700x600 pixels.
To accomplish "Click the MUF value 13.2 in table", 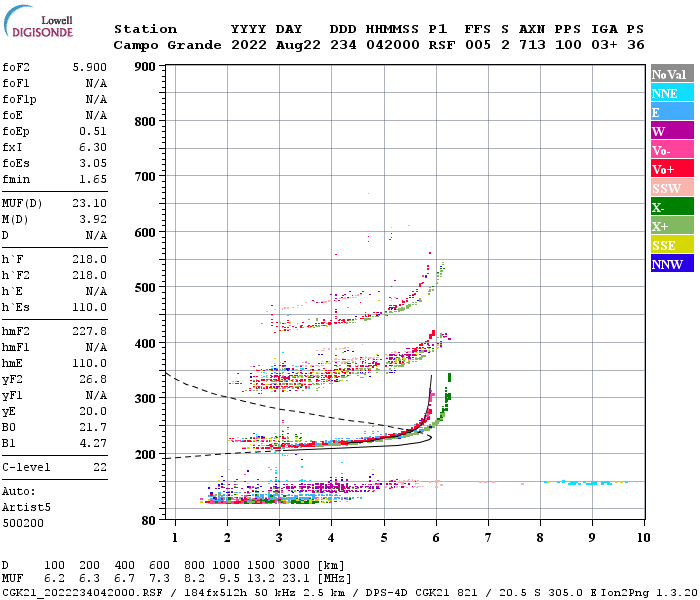I will 261,579.
